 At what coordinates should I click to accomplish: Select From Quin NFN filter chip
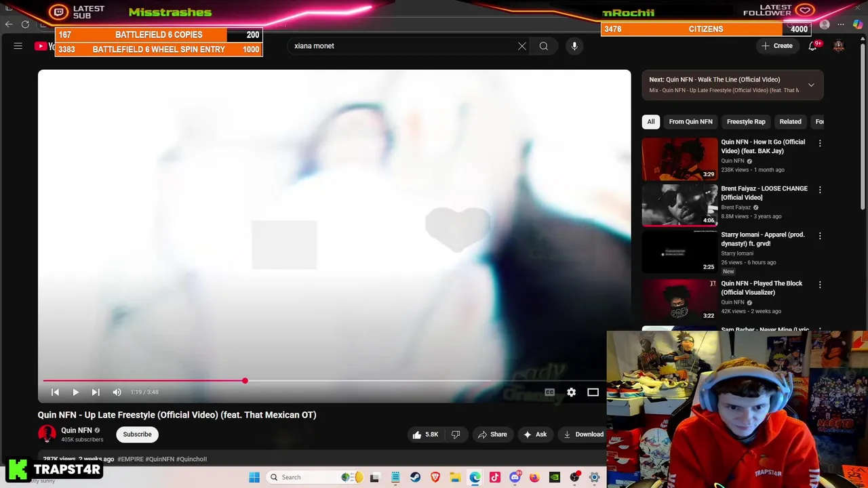[690, 122]
